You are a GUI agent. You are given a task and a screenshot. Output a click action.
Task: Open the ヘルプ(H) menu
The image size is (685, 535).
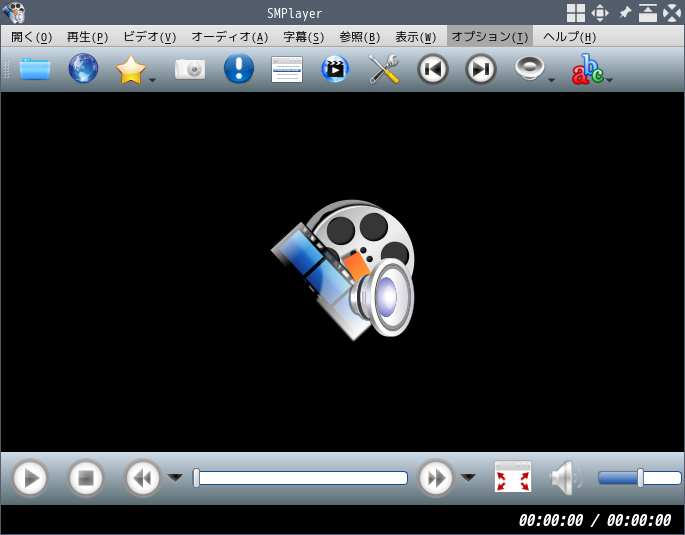(569, 37)
